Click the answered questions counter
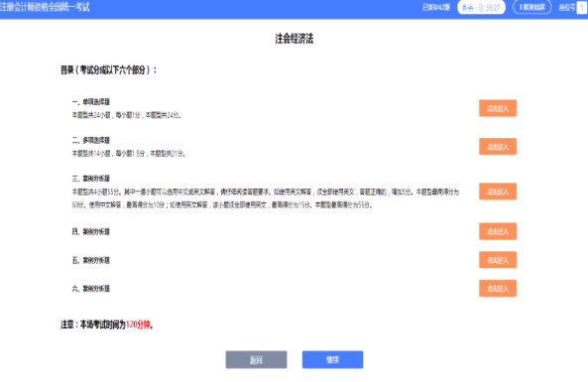Image resolution: width=588 pixels, height=382 pixels. pos(436,8)
